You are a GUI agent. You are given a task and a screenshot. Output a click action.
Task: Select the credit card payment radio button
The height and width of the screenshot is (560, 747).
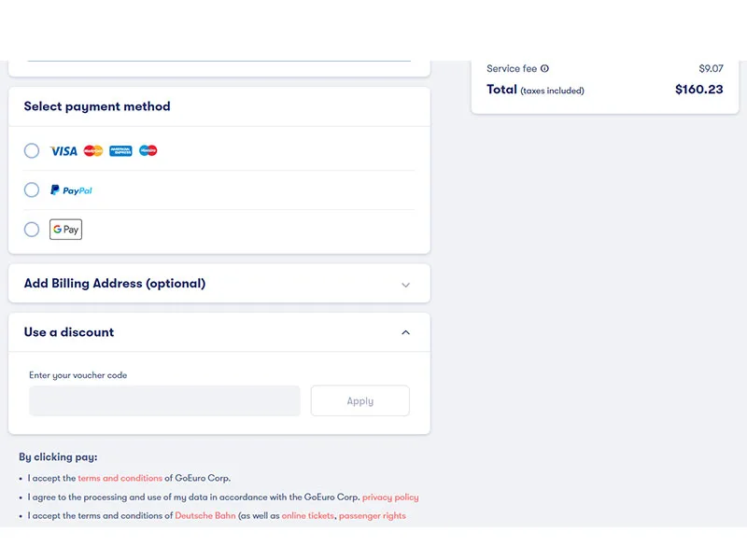click(32, 151)
